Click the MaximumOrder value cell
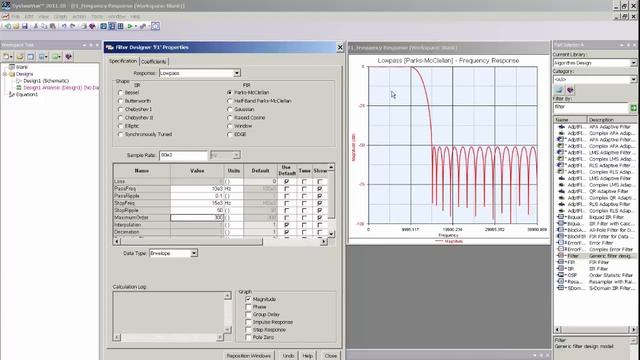The image size is (640, 360). 197,218
